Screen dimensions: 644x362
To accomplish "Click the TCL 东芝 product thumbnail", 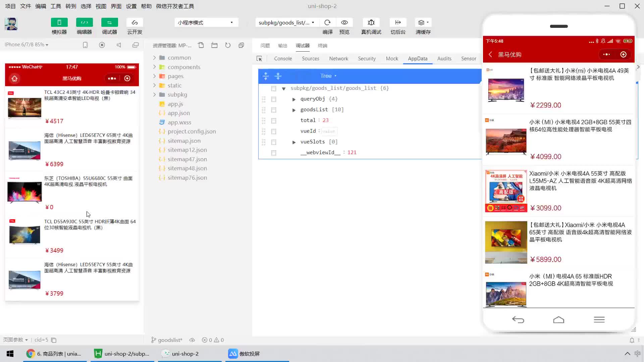I will coord(24,192).
